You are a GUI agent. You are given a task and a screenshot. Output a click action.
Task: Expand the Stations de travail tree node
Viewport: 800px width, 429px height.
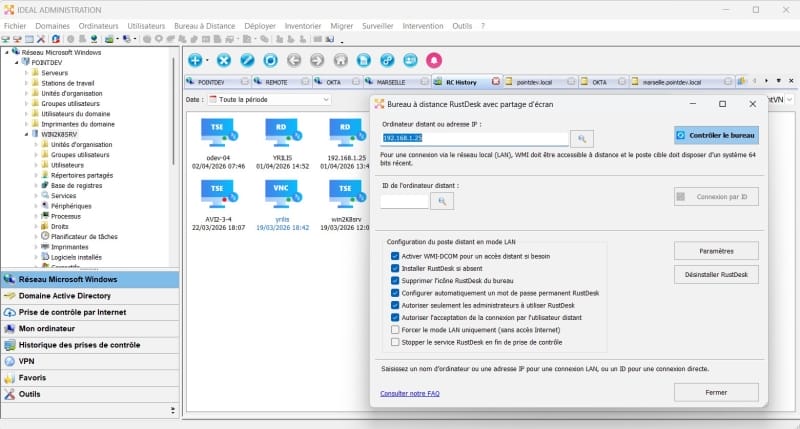[26, 83]
